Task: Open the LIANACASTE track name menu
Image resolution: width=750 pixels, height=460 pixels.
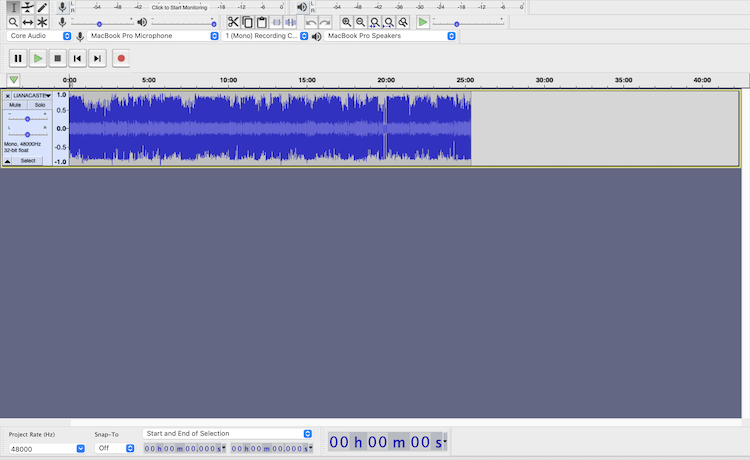Action: tap(32, 95)
